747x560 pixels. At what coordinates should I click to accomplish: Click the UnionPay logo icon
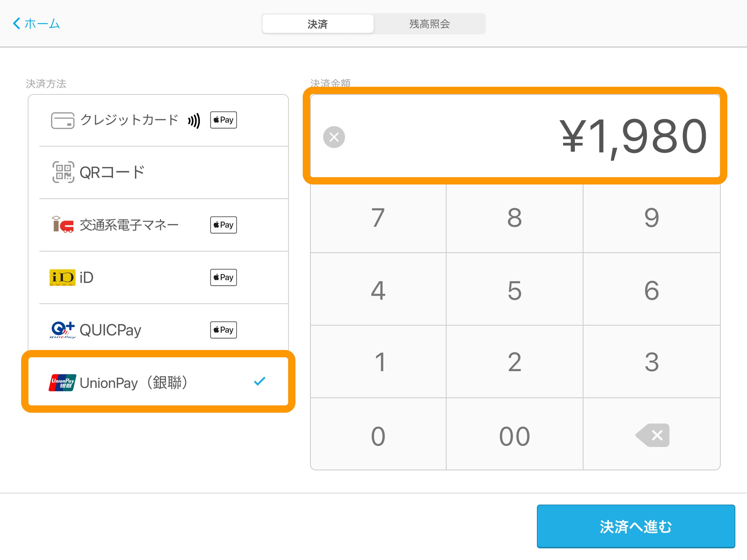tap(62, 382)
